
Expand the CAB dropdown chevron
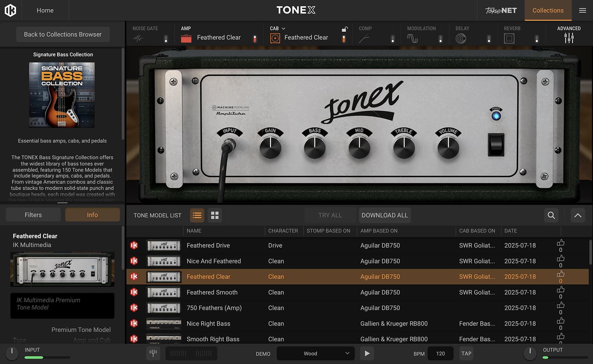click(284, 28)
